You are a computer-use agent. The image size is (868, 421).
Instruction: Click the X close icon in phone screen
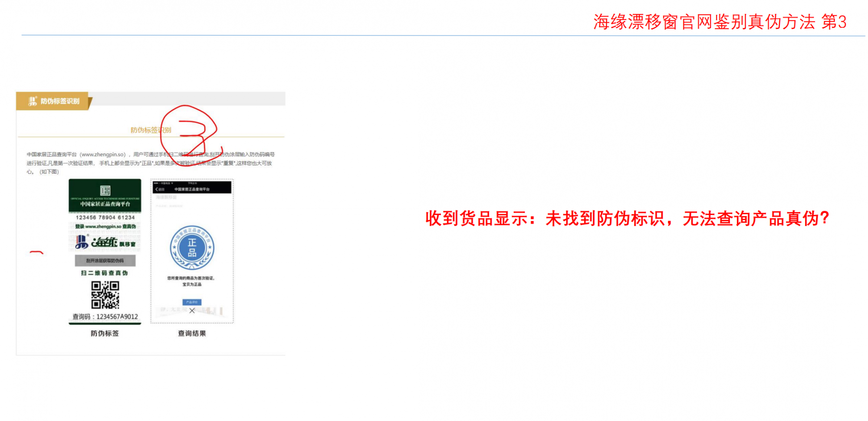click(x=192, y=310)
